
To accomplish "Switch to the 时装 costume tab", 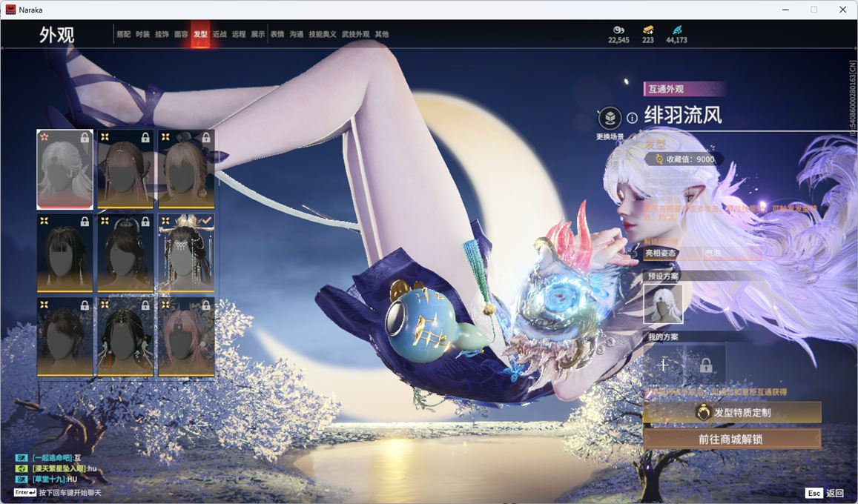I will 142,34.
